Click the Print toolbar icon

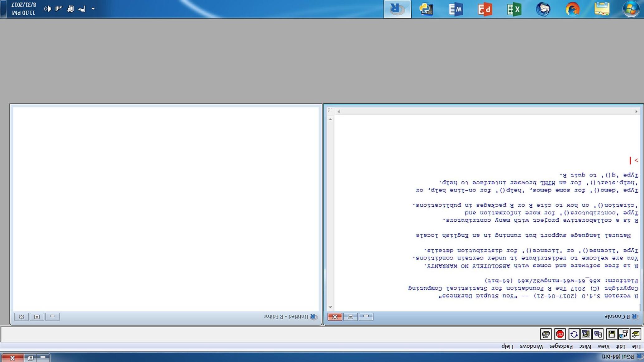[x=546, y=334]
